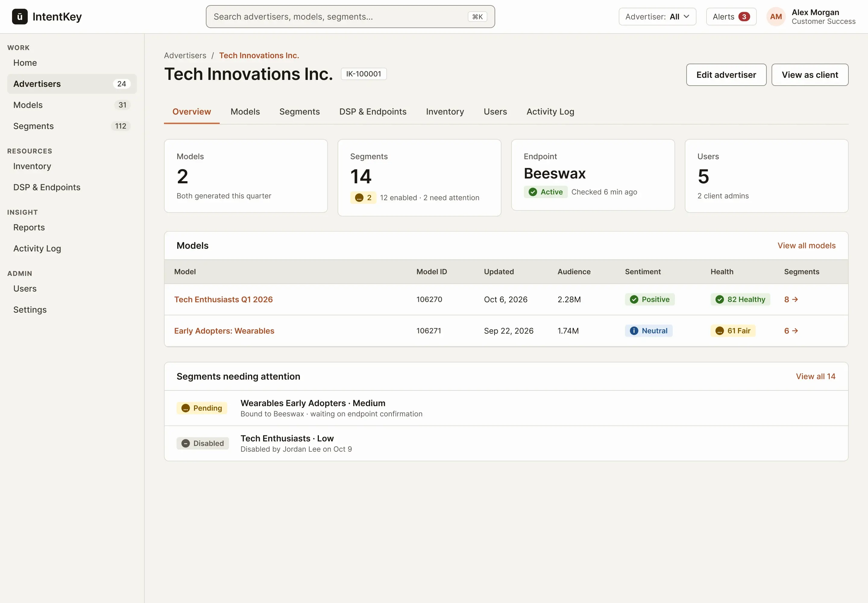Click Advertisers in the breadcrumb
The width and height of the screenshot is (868, 603).
[x=185, y=55]
